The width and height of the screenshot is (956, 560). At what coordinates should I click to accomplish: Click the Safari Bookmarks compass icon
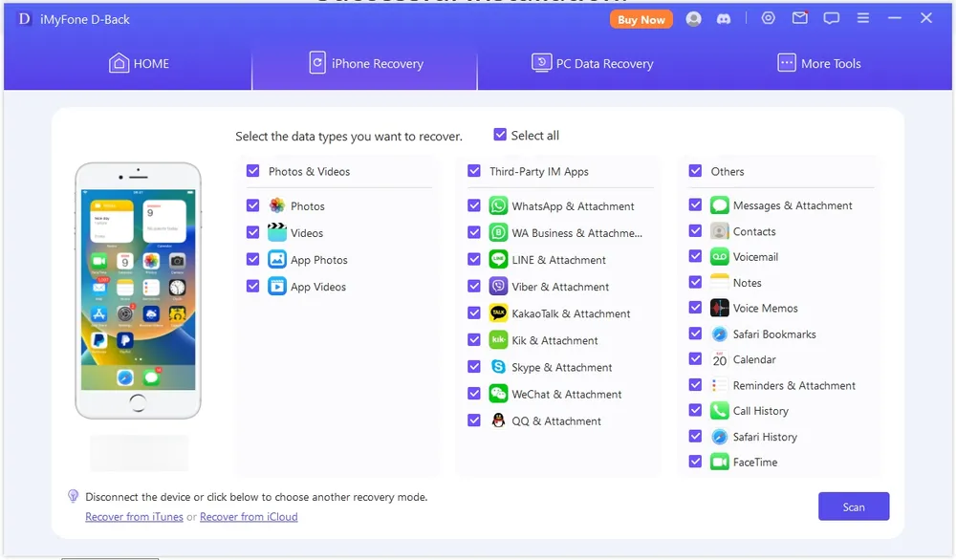coord(720,334)
